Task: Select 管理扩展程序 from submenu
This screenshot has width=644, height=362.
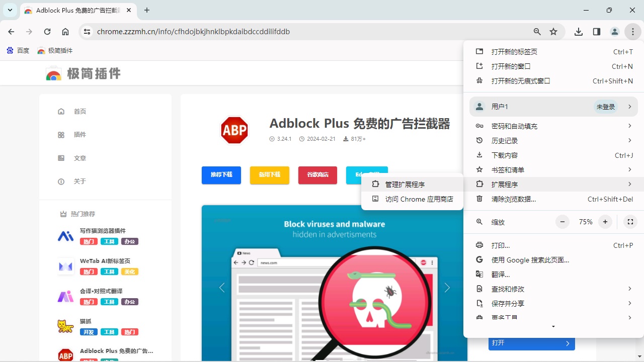Action: 405,185
